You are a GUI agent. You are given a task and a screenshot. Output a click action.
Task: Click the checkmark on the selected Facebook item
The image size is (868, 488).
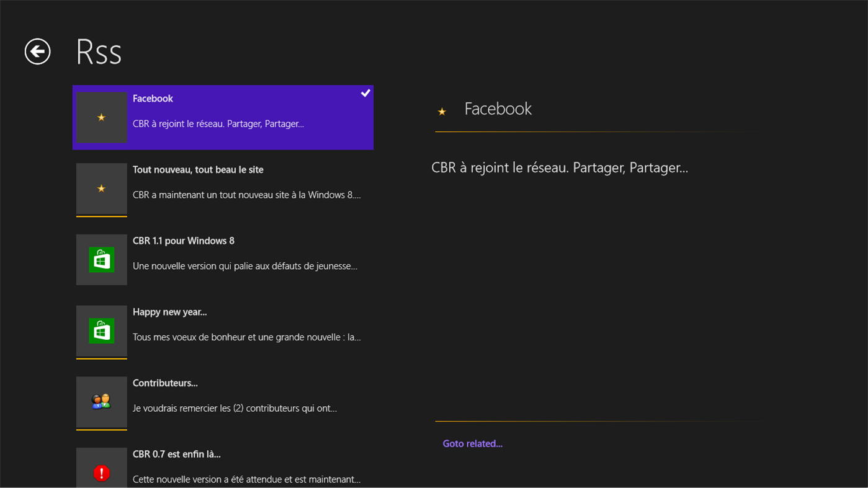pos(365,93)
